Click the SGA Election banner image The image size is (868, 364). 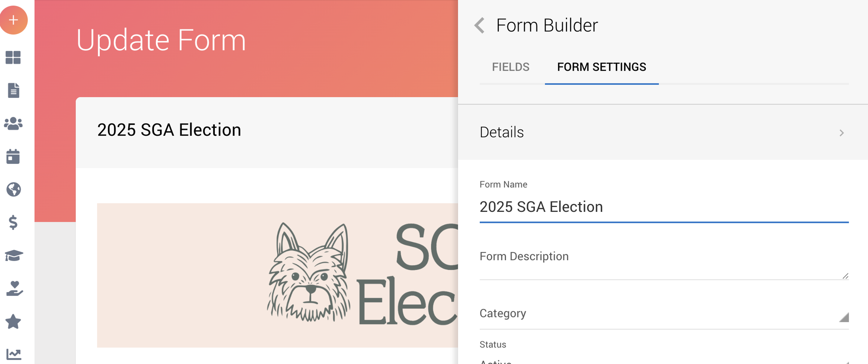coord(277,275)
